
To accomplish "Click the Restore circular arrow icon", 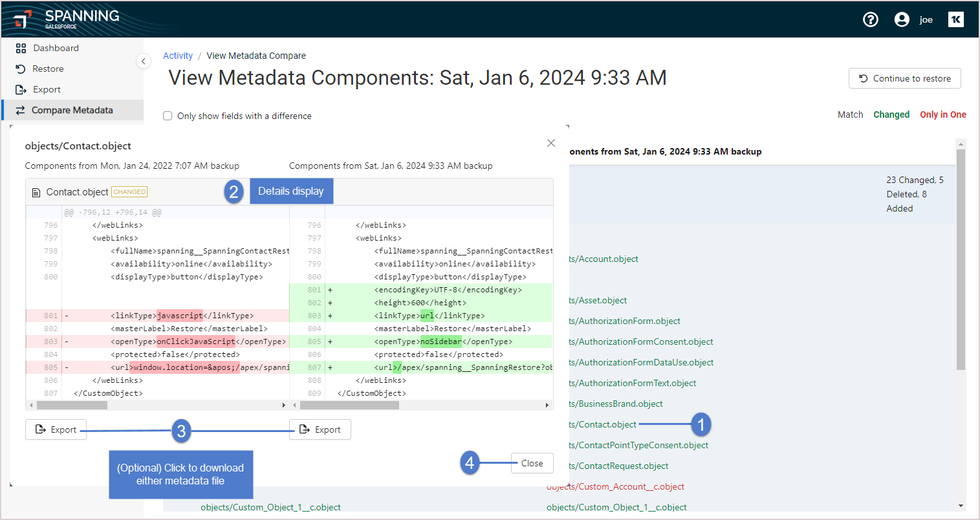I will point(21,69).
